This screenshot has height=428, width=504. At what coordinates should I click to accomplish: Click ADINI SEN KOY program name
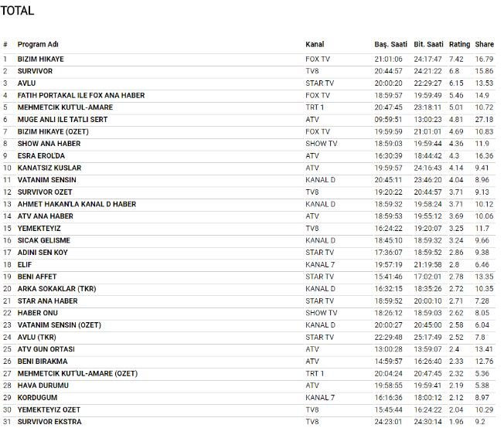coord(43,253)
